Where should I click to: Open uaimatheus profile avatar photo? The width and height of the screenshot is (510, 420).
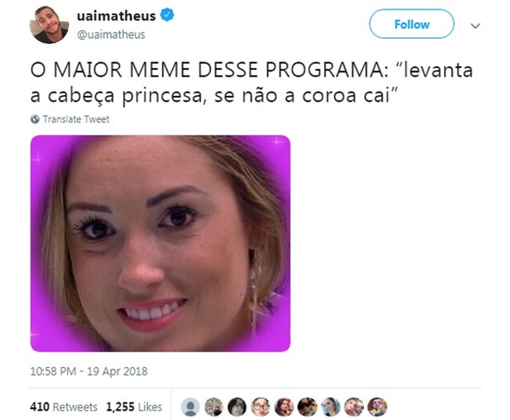pyautogui.click(x=49, y=25)
